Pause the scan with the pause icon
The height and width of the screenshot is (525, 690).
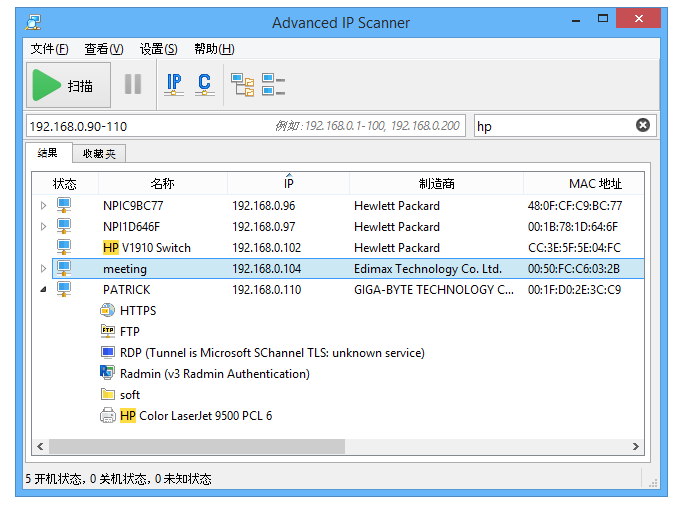click(x=133, y=84)
